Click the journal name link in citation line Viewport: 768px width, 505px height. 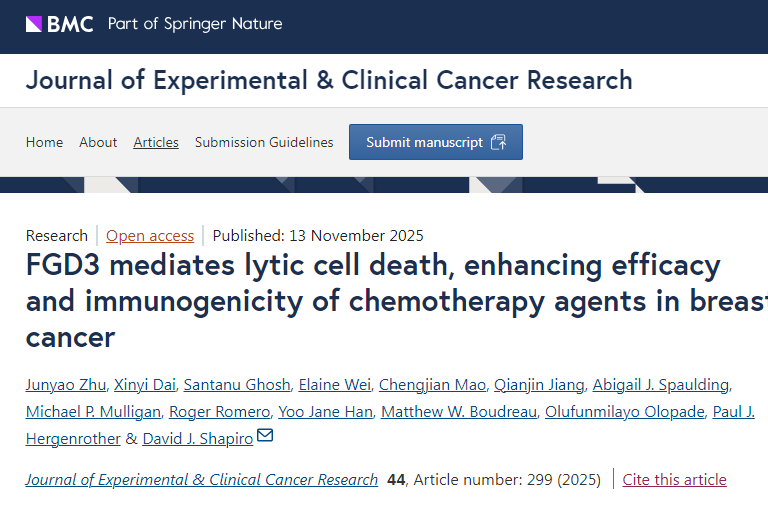202,480
